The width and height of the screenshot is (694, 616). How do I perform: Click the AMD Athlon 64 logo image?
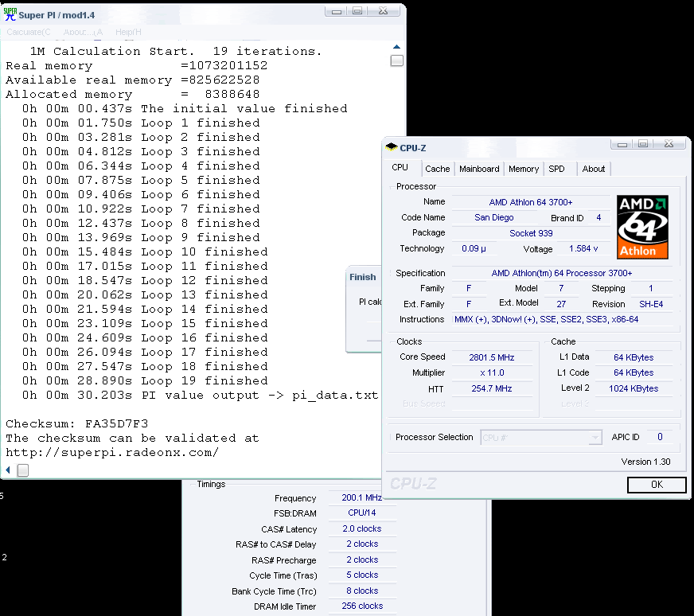(x=642, y=227)
